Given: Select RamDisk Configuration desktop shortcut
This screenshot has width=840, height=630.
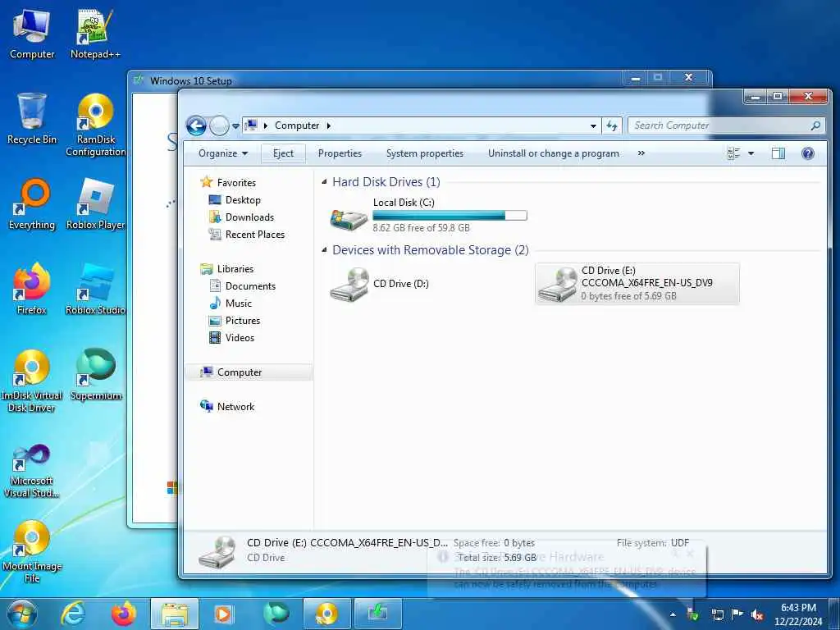Looking at the screenshot, I should (95, 126).
